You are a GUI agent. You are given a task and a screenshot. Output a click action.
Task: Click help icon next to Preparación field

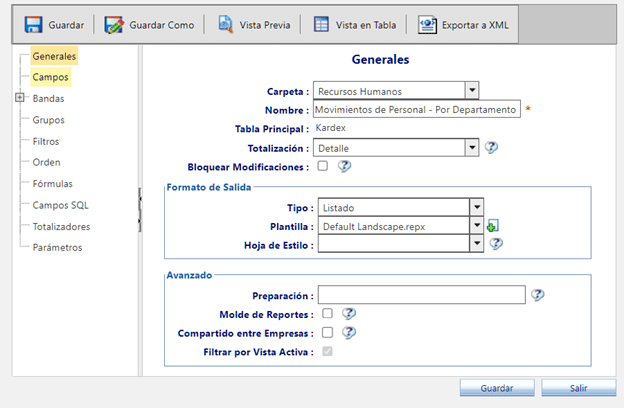538,295
